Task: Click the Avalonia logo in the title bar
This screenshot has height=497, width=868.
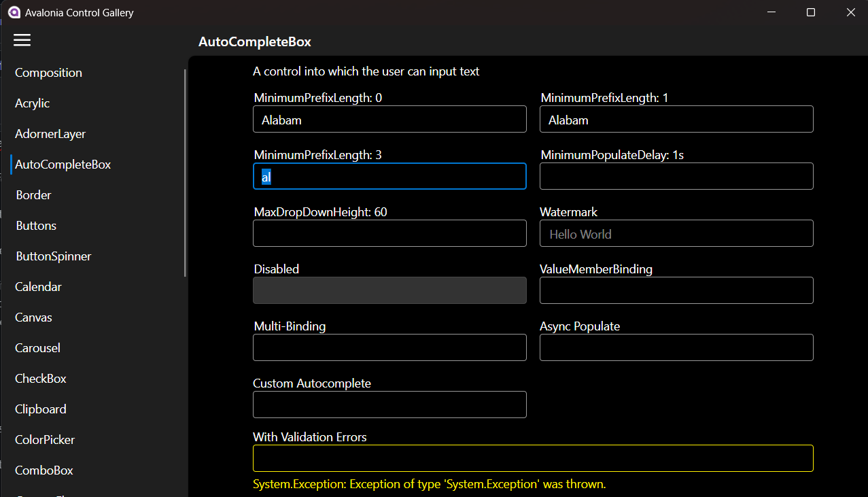Action: pyautogui.click(x=14, y=12)
